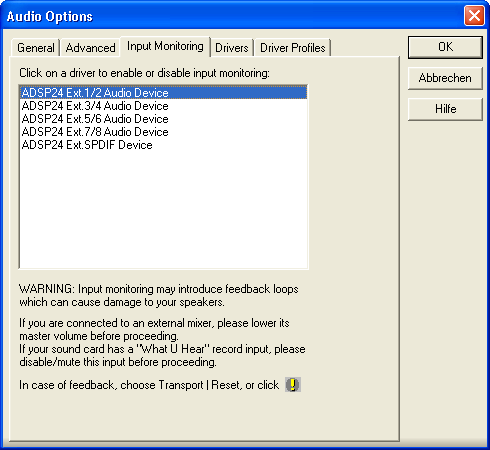The image size is (490, 450).
Task: Select the Input Monitoring tab
Action: click(165, 46)
